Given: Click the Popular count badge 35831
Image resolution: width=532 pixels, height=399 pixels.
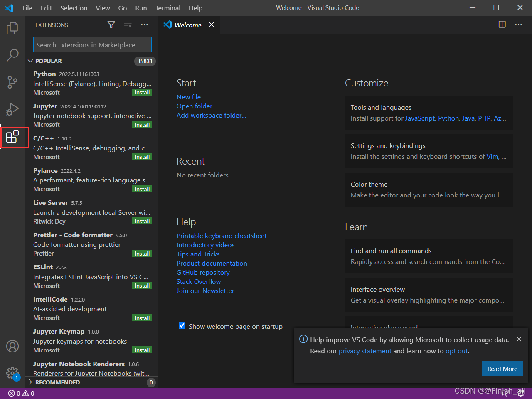Looking at the screenshot, I should [145, 61].
